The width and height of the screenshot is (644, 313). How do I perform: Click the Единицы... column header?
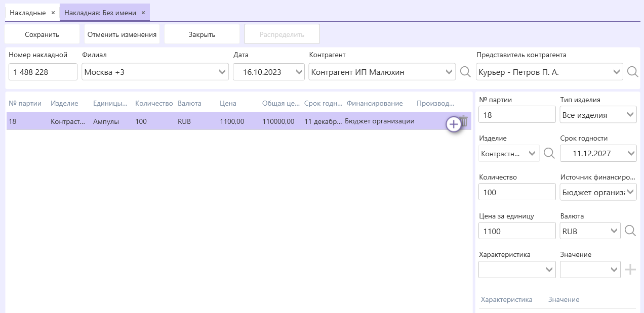(x=110, y=103)
